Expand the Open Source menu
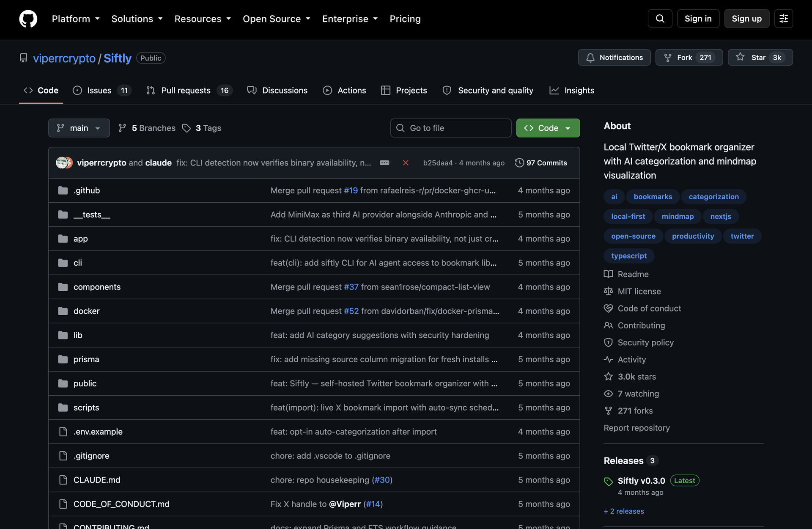The image size is (812, 529). pyautogui.click(x=277, y=19)
